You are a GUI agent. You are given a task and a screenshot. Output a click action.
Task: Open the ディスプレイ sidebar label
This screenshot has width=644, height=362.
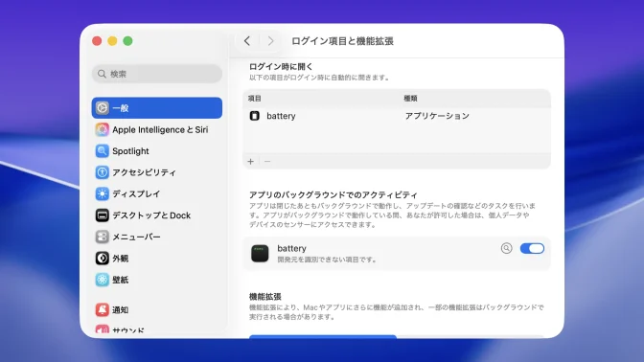136,193
